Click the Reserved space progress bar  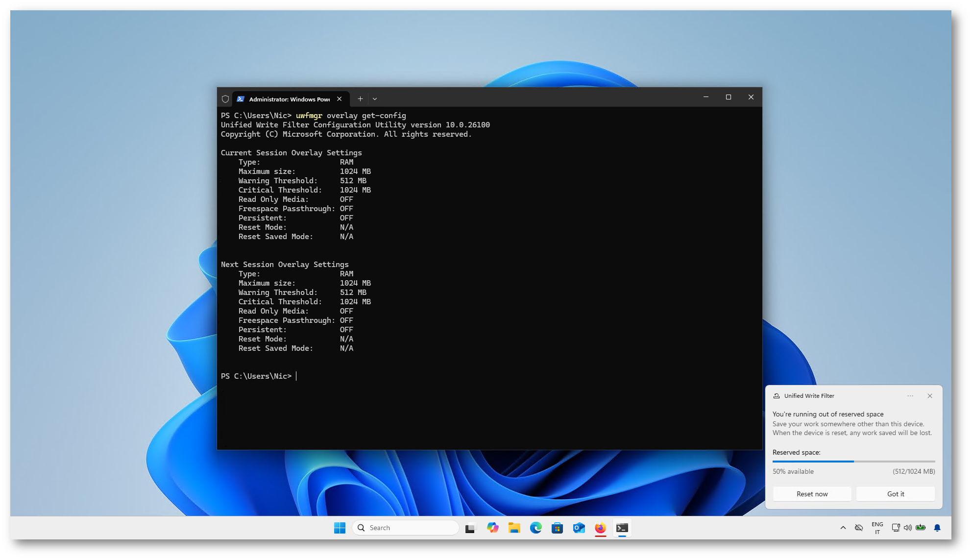854,462
